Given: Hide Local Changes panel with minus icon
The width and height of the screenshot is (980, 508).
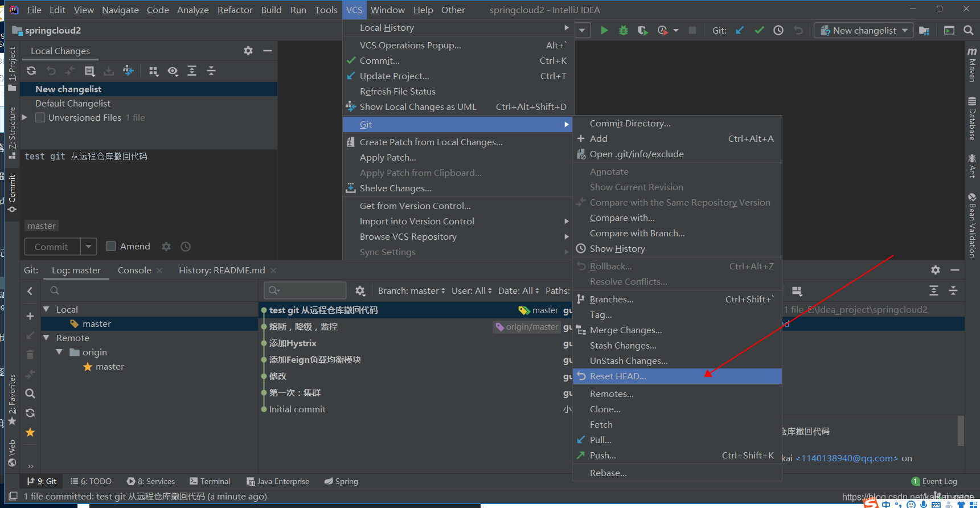Looking at the screenshot, I should (x=268, y=51).
